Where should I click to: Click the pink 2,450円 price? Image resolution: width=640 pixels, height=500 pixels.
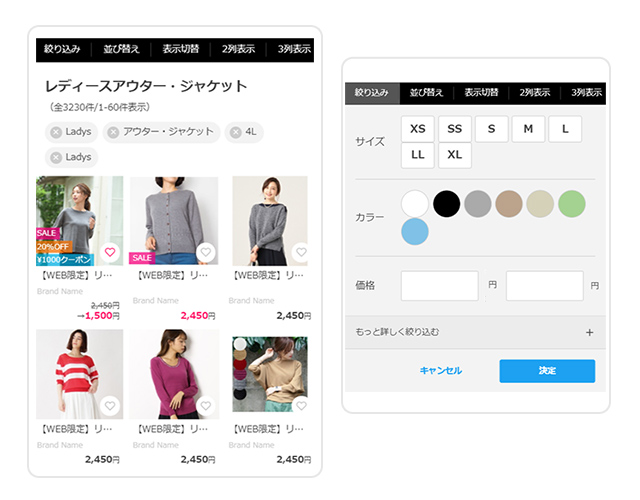[x=198, y=316]
